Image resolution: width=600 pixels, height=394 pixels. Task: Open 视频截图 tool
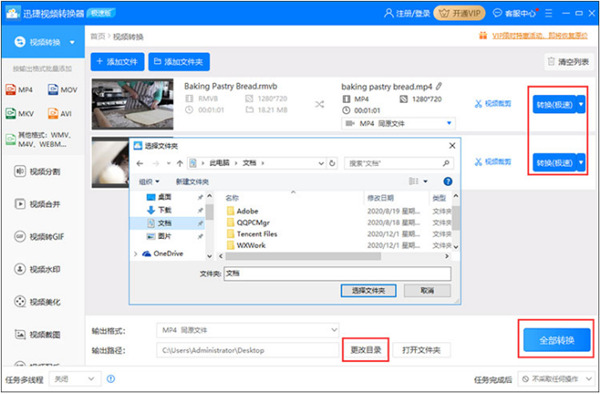(37, 334)
